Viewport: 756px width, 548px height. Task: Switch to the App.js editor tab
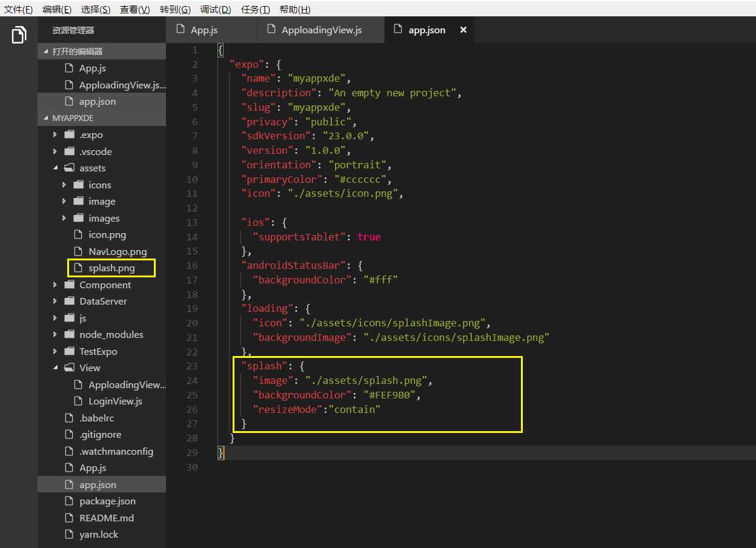pyautogui.click(x=211, y=30)
